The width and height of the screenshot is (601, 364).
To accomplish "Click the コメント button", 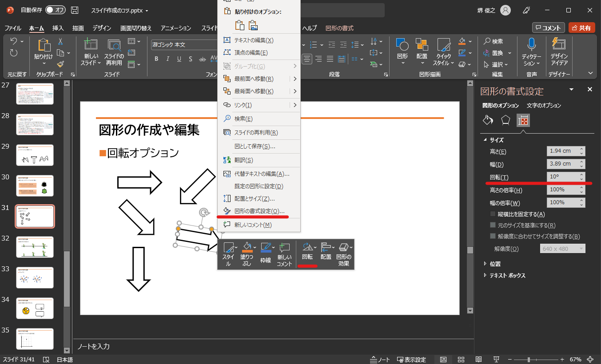I will [549, 28].
